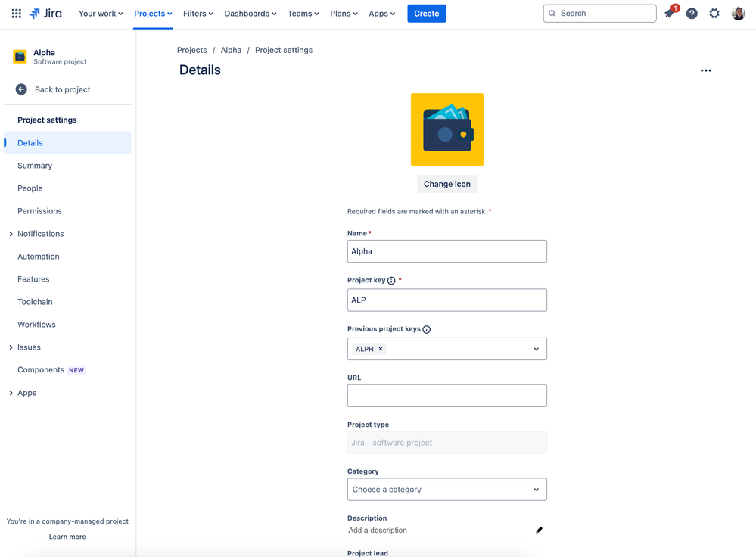The image size is (756, 557).
Task: Click the Details page heading
Action: pyautogui.click(x=200, y=70)
